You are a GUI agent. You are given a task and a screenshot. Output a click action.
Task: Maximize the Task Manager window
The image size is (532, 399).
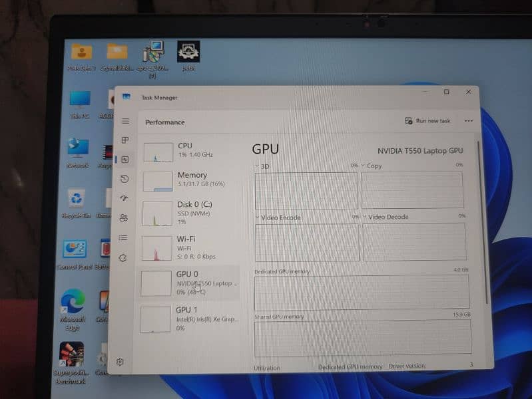click(x=447, y=92)
